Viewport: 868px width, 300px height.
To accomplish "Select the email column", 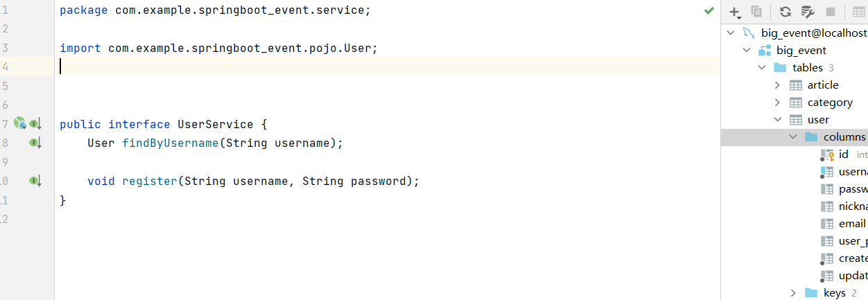I will point(851,224).
